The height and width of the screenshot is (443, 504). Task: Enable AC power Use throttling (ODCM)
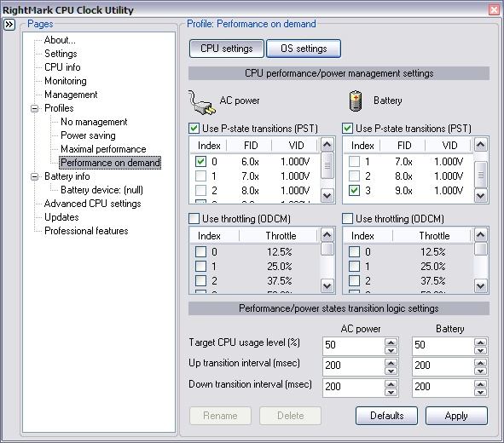[194, 219]
